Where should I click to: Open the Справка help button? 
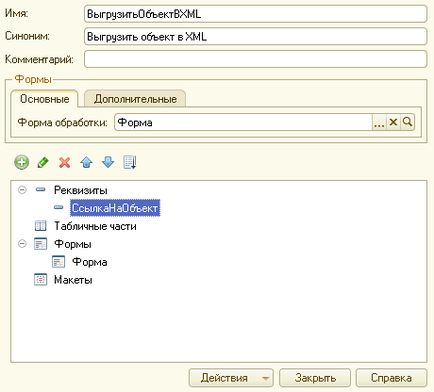click(x=391, y=378)
